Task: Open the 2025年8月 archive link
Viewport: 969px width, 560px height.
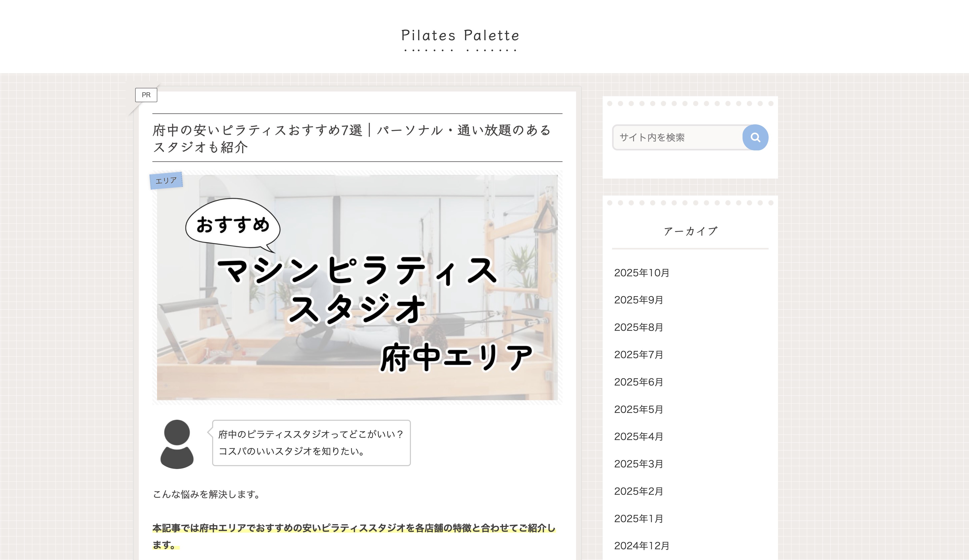Action: pyautogui.click(x=638, y=327)
